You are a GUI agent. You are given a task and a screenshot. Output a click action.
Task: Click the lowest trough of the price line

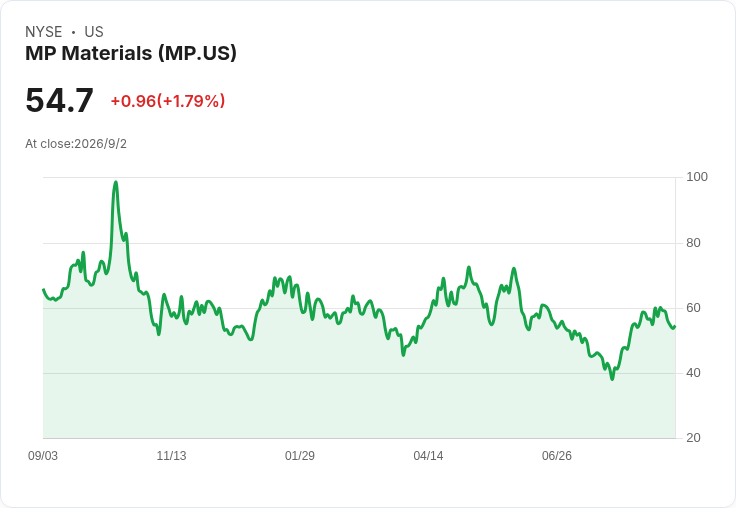point(612,378)
